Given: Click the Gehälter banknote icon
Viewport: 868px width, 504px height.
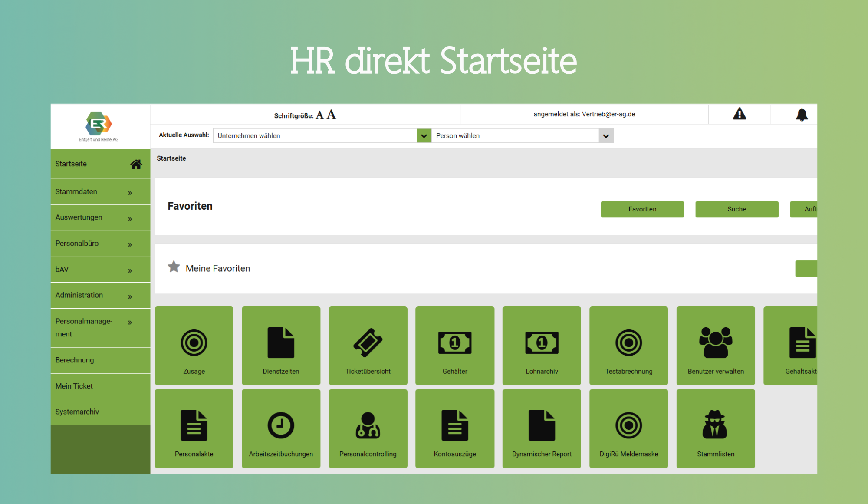Looking at the screenshot, I should [454, 342].
